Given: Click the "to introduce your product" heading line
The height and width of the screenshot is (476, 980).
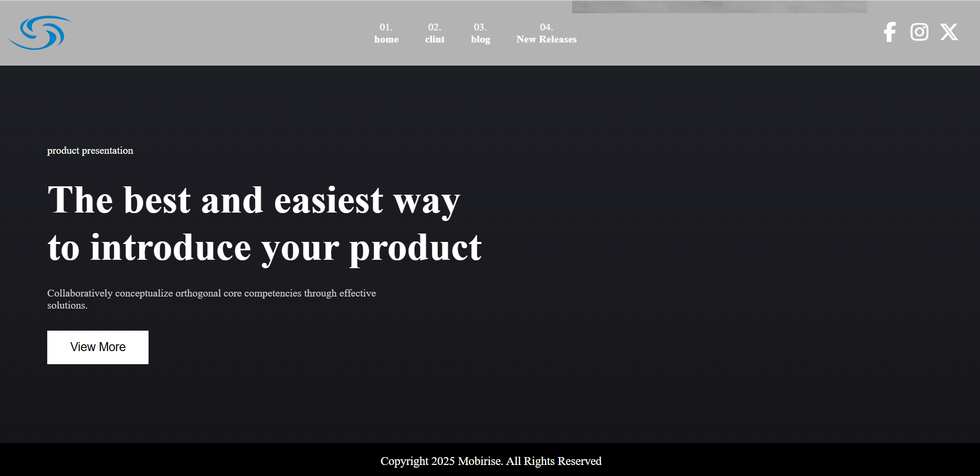Looking at the screenshot, I should (x=265, y=248).
